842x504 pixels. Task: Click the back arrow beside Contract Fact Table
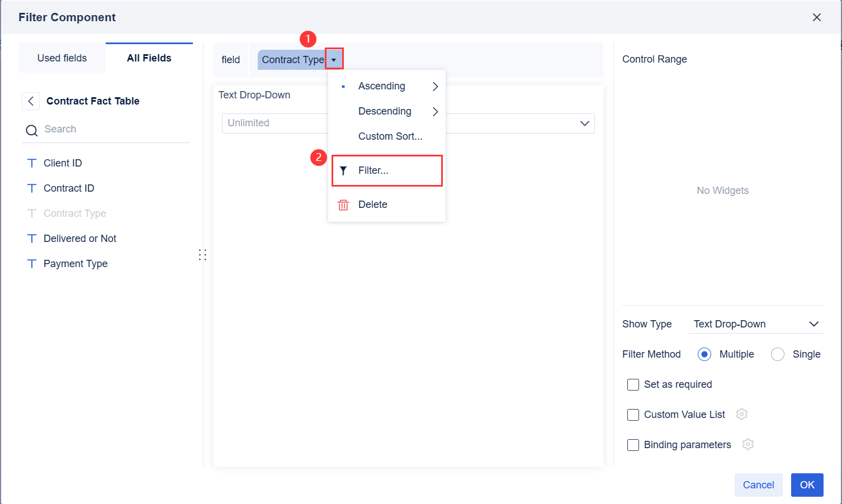coord(31,101)
